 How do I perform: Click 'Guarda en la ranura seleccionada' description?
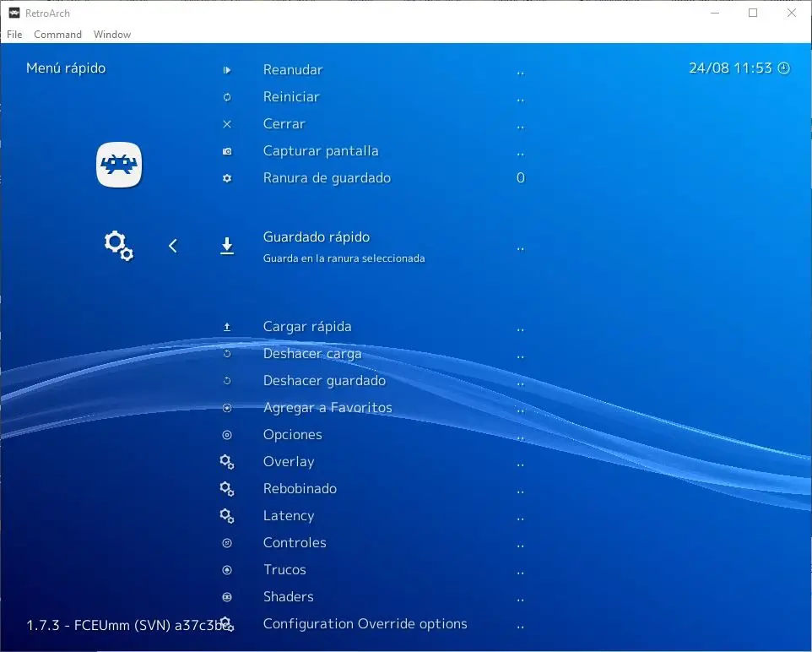click(x=344, y=258)
